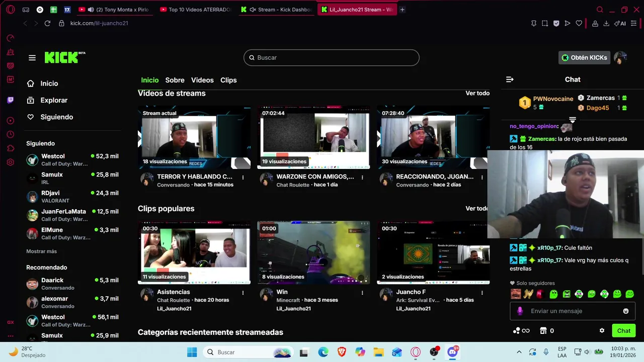Image resolution: width=644 pixels, height=362 pixels.
Task: Open the user profile avatar
Action: (620, 58)
